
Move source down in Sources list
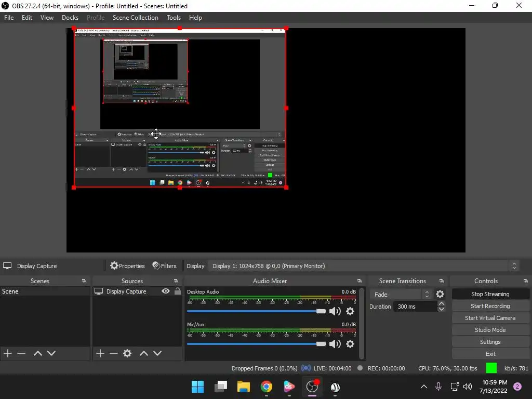pos(157,353)
